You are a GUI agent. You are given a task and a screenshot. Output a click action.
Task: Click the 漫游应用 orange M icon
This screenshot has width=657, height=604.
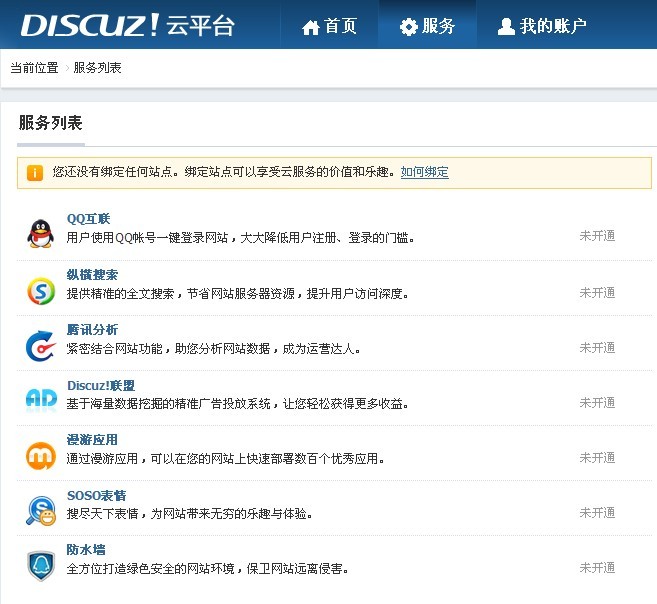tap(41, 456)
